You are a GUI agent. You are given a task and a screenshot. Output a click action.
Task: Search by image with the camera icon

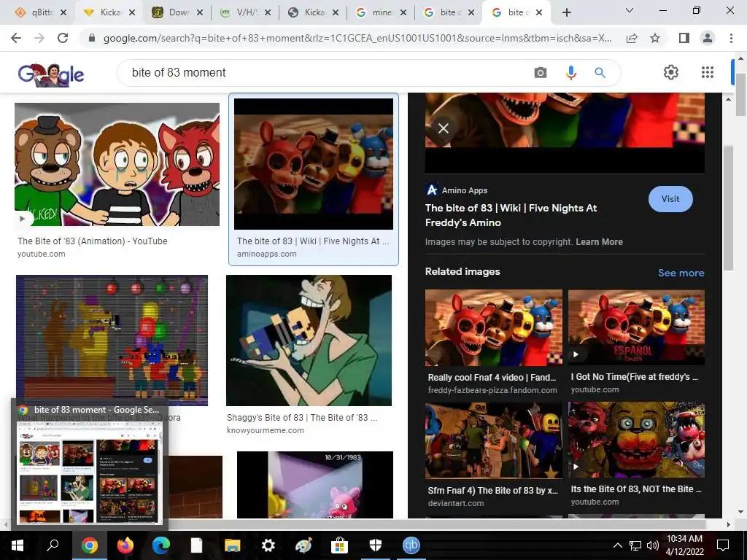point(541,72)
